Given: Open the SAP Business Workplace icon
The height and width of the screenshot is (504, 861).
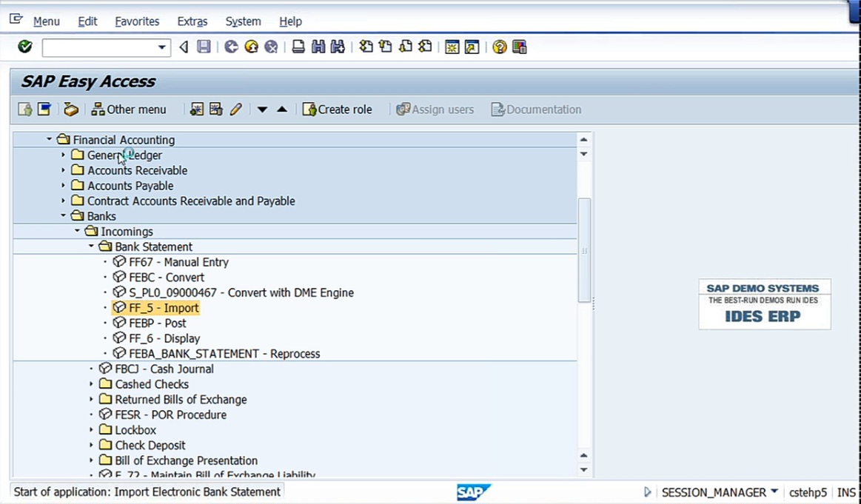Looking at the screenshot, I should coord(71,110).
